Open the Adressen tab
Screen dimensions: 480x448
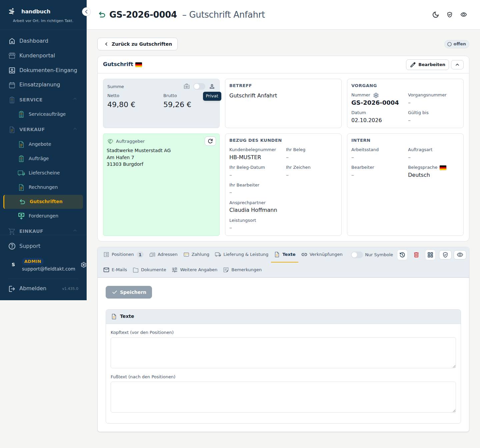[x=163, y=255]
